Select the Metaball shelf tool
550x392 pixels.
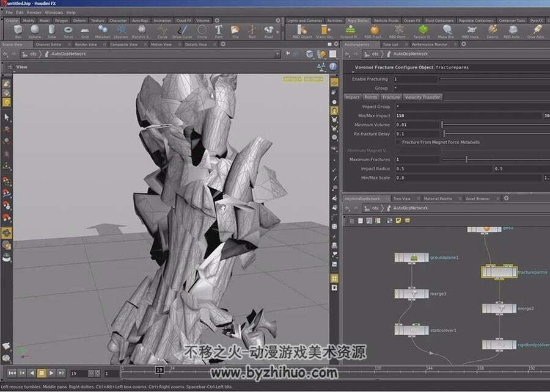click(x=103, y=31)
